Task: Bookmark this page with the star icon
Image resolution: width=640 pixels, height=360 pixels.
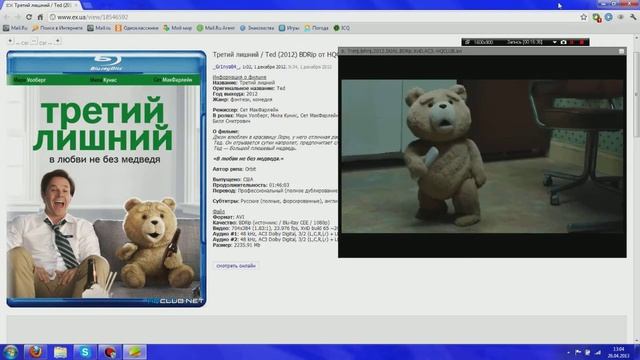Action: pyautogui.click(x=584, y=17)
